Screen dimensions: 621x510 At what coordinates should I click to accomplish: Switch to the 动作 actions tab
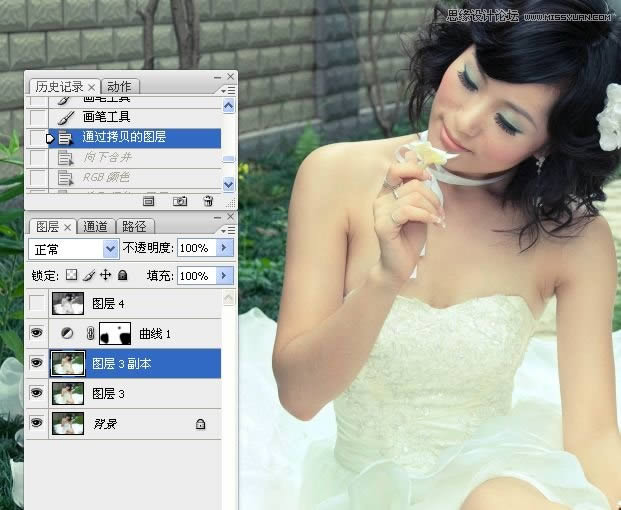click(x=119, y=87)
